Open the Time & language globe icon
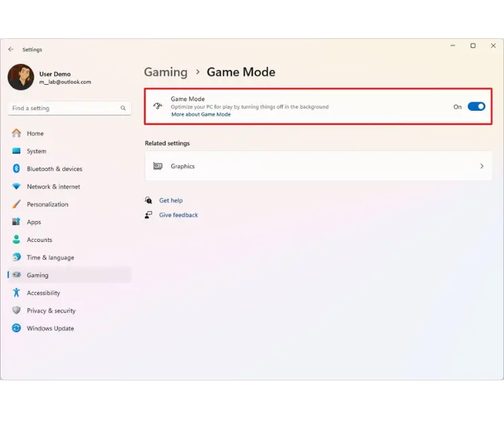504x422 pixels. click(x=16, y=257)
